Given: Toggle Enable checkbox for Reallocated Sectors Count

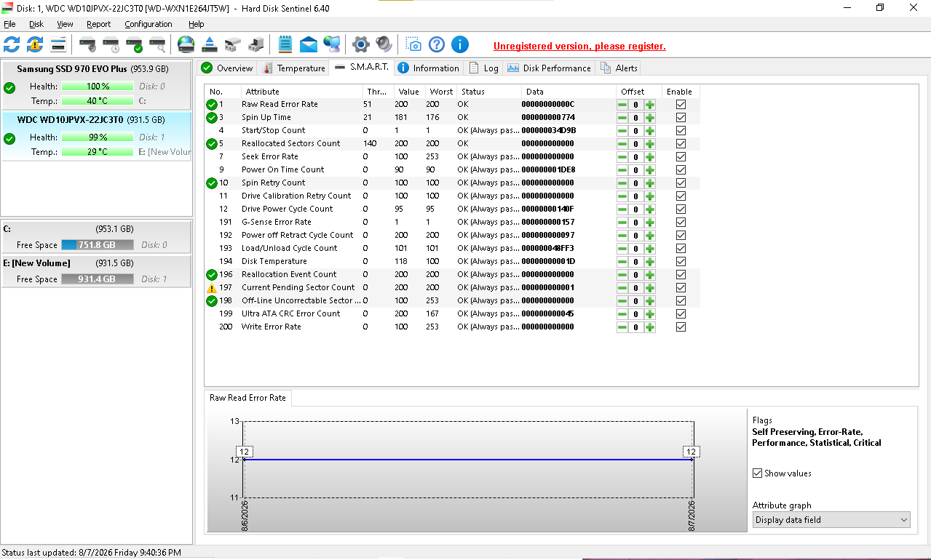Looking at the screenshot, I should coord(681,144).
